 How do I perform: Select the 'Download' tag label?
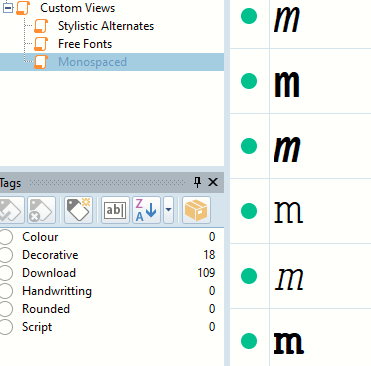49,273
